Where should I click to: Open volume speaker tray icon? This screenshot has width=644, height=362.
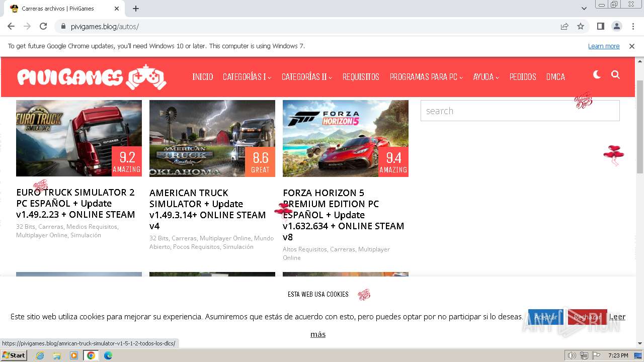572,355
